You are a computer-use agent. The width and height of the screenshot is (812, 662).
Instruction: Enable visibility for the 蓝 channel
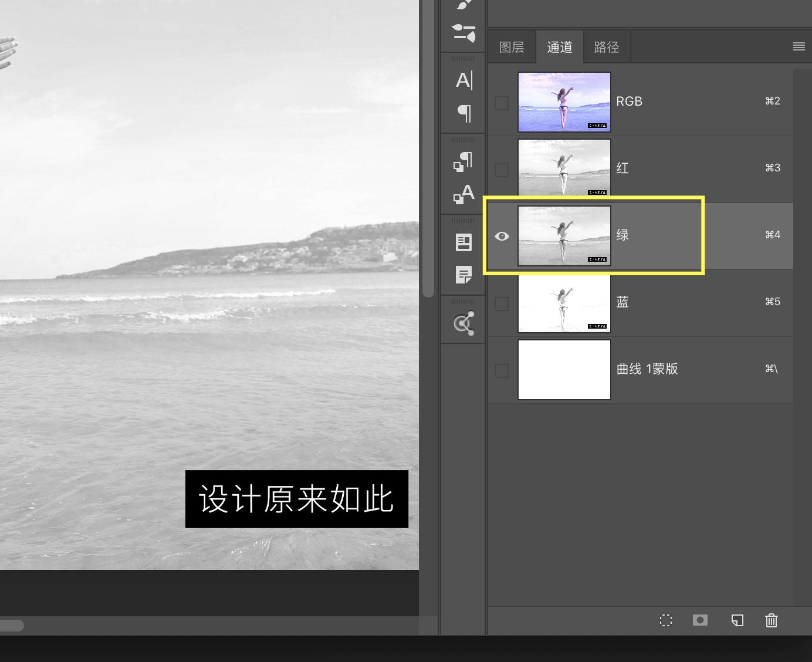coord(502,303)
